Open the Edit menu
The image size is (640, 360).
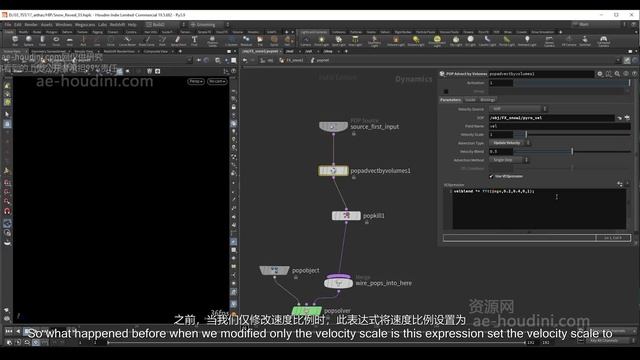click(x=18, y=24)
